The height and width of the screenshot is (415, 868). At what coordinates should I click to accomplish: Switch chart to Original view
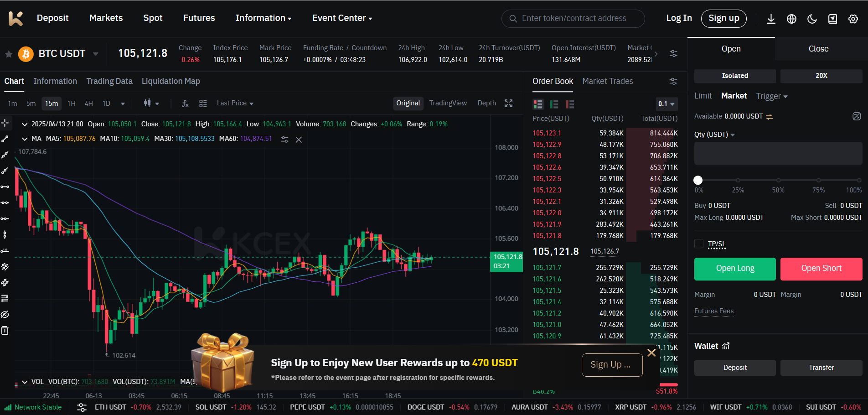coord(408,103)
